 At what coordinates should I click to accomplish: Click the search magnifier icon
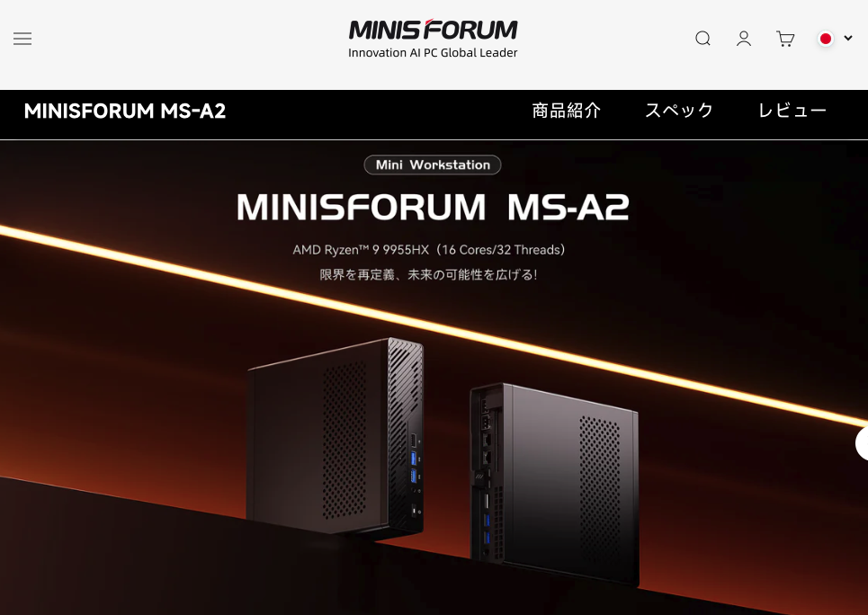click(702, 39)
